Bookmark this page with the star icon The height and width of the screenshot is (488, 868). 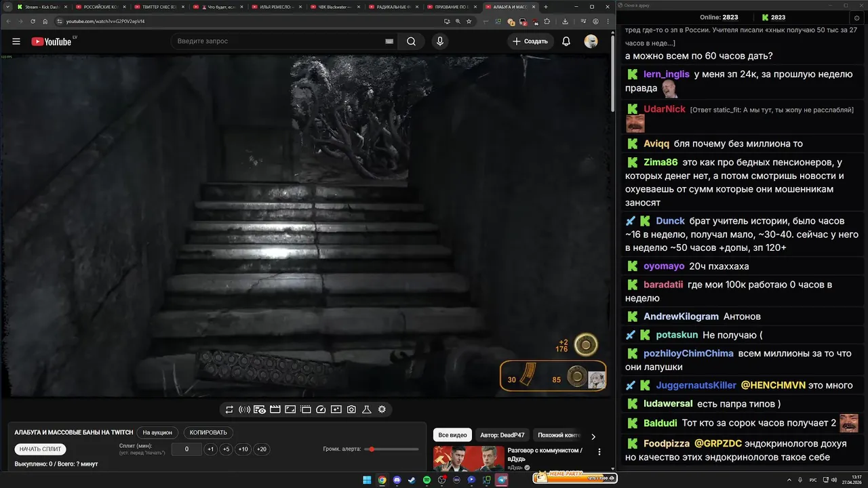click(x=469, y=21)
